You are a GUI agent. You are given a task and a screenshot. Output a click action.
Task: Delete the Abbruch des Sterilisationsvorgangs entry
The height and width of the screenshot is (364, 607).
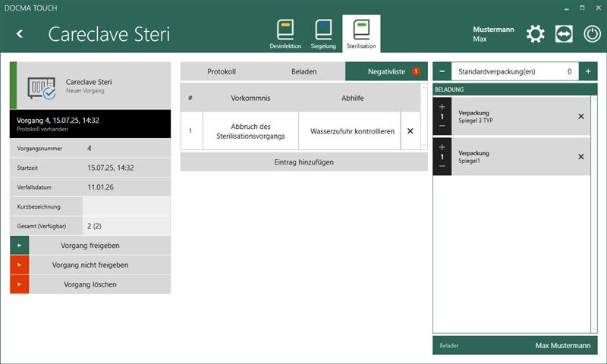tap(410, 131)
